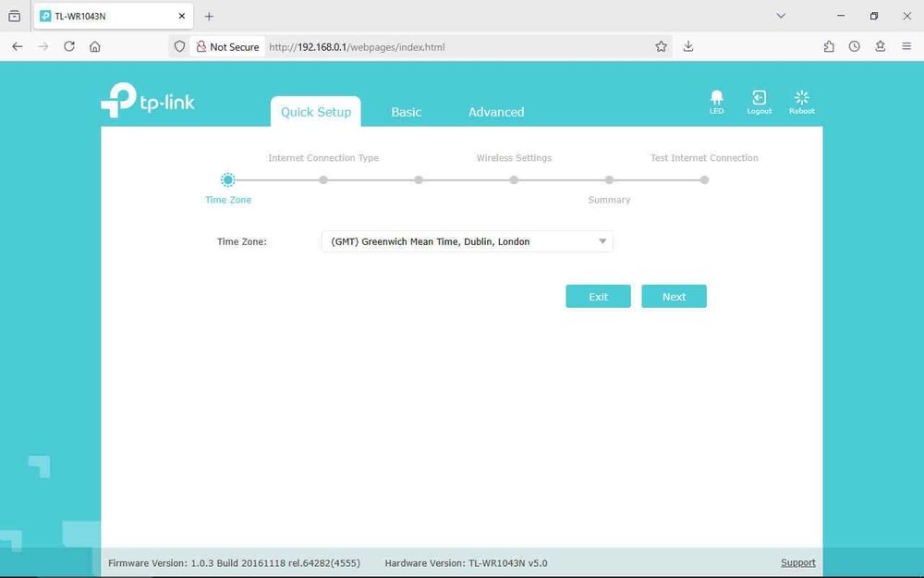924x578 pixels.
Task: Click the Time Zone step marker
Action: 227,180
